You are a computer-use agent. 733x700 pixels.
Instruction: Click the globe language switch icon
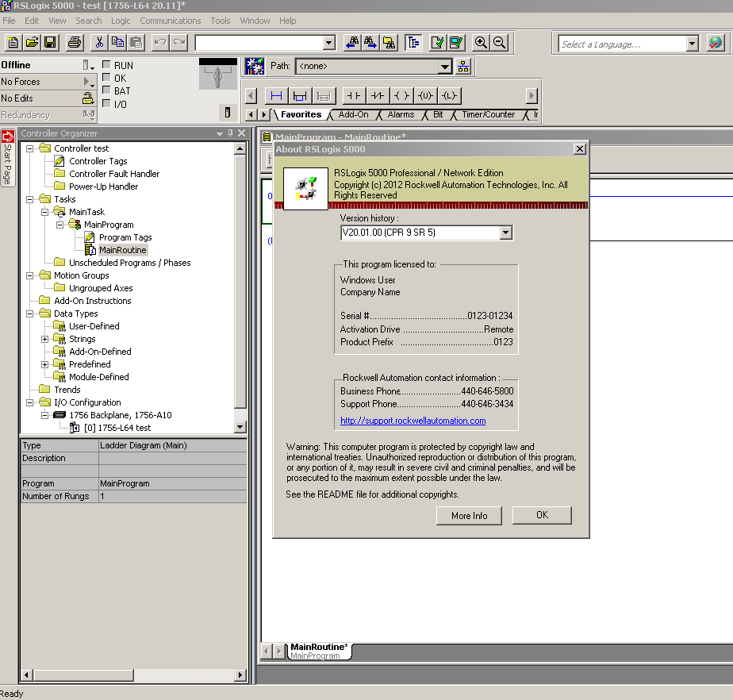coord(716,43)
